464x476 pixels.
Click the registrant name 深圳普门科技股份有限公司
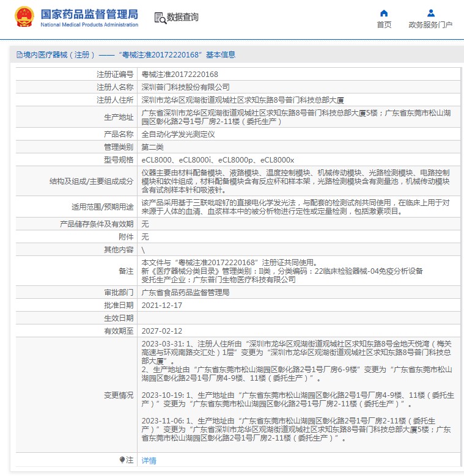click(x=186, y=87)
